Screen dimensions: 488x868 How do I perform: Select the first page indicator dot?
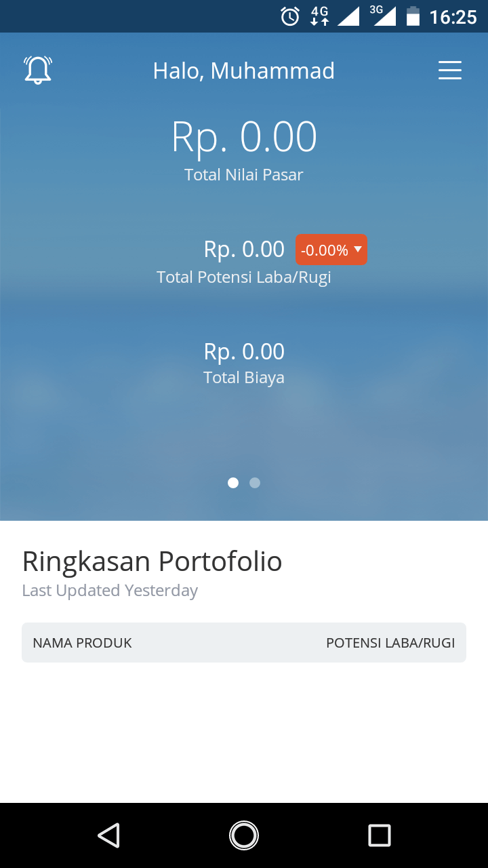tap(233, 483)
